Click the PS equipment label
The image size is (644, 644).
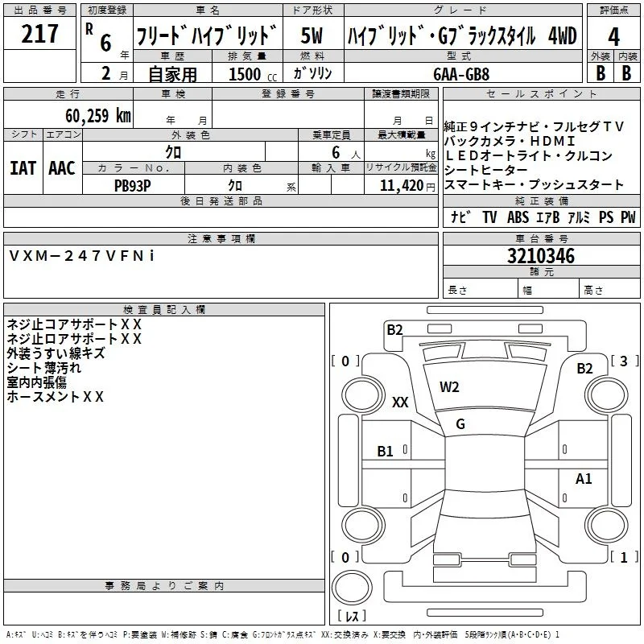pyautogui.click(x=606, y=217)
